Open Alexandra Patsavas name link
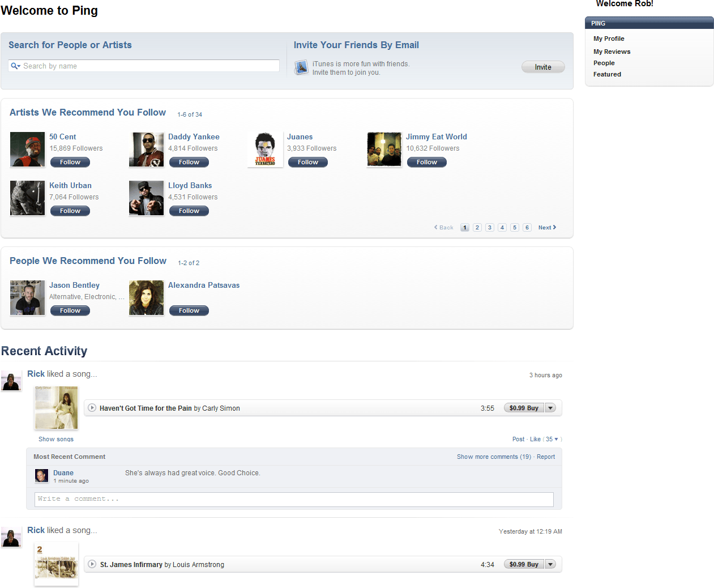 [x=204, y=285]
